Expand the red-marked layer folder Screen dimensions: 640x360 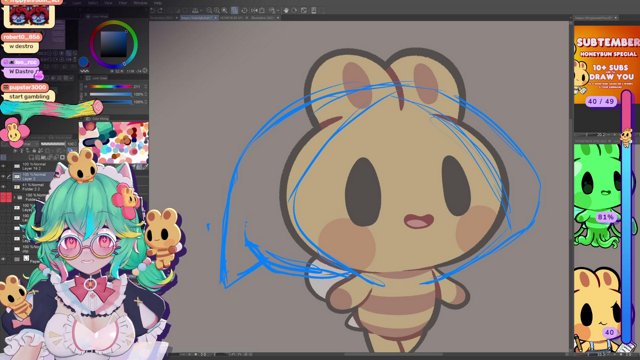[15, 197]
